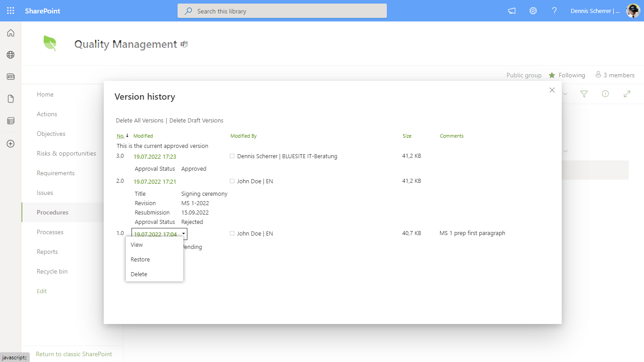
Task: Open version 3.0 dated 19.07.2022 17:23
Action: (155, 157)
